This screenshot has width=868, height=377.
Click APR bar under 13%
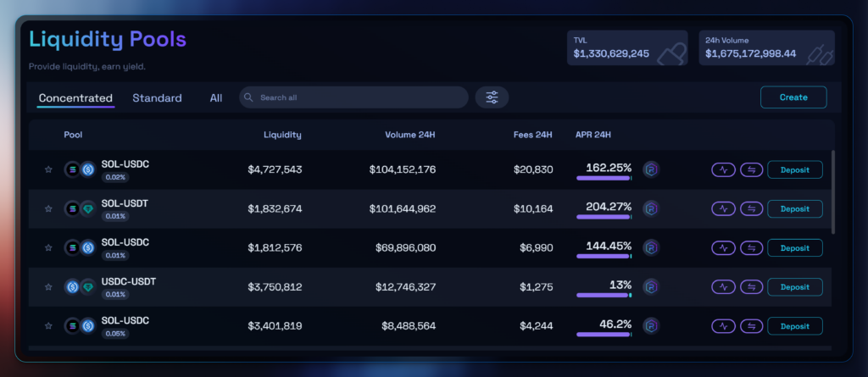604,295
